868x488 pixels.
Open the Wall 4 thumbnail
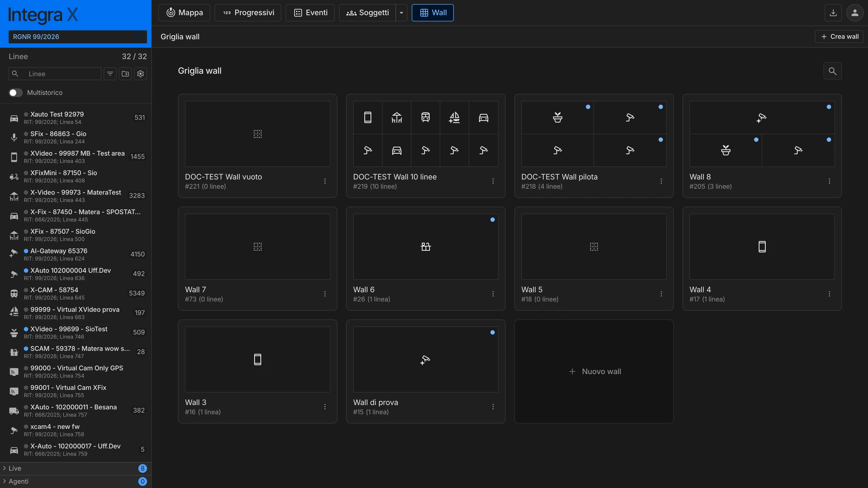coord(762,247)
